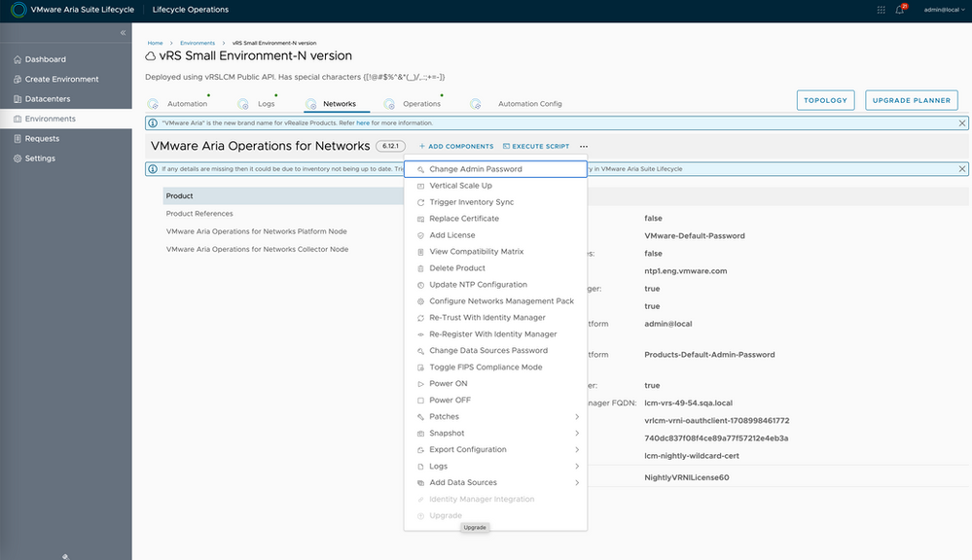Click the cloud icon beside the environment title
972x560 pixels.
coord(151,56)
